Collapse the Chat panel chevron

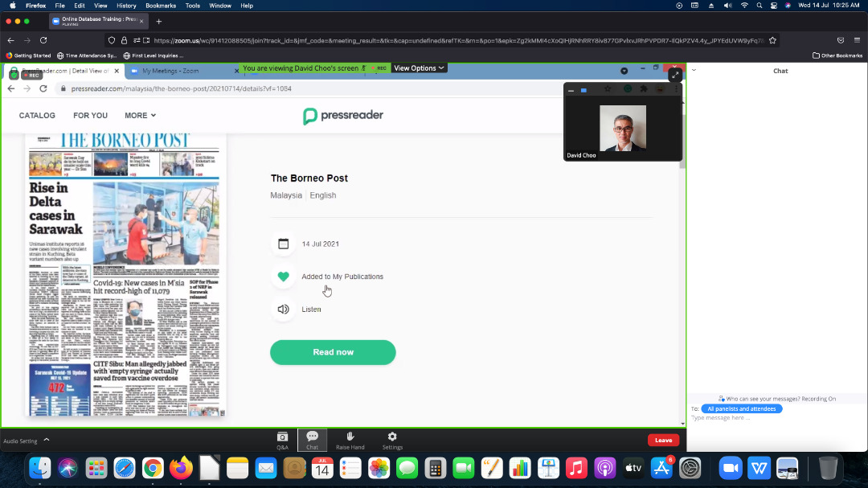coord(694,71)
